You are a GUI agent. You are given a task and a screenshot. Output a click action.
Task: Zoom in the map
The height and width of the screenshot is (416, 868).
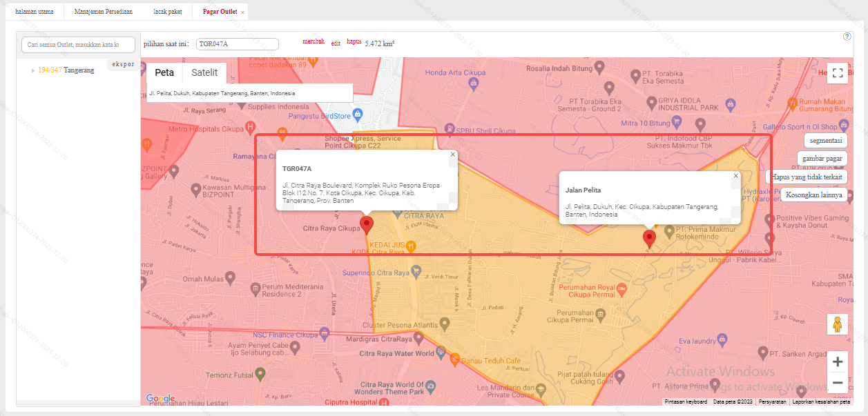coord(838,361)
